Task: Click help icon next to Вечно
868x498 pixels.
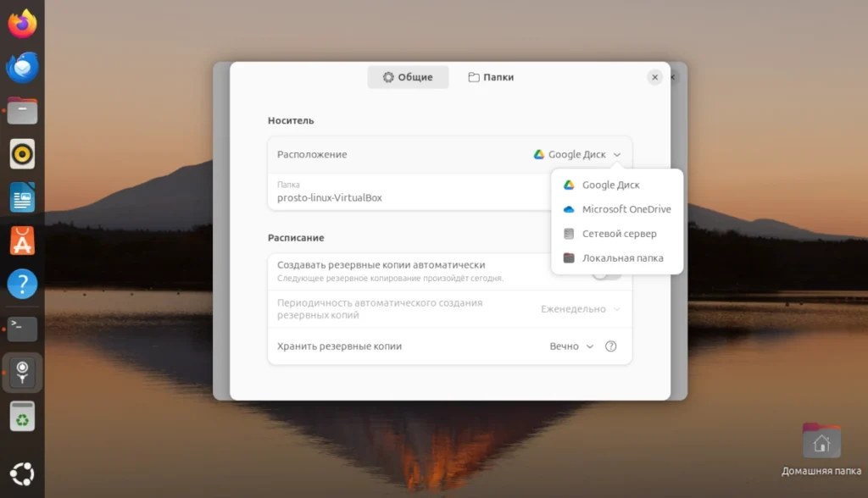Action: (x=610, y=346)
